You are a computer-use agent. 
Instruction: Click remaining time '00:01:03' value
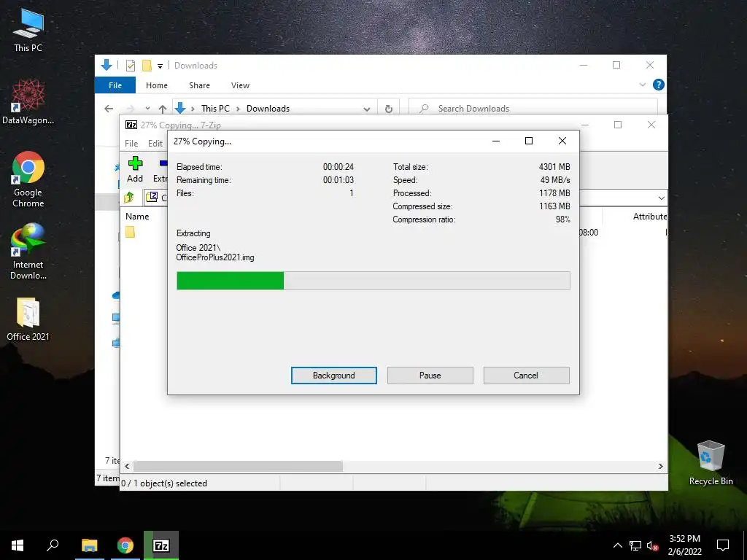point(338,180)
